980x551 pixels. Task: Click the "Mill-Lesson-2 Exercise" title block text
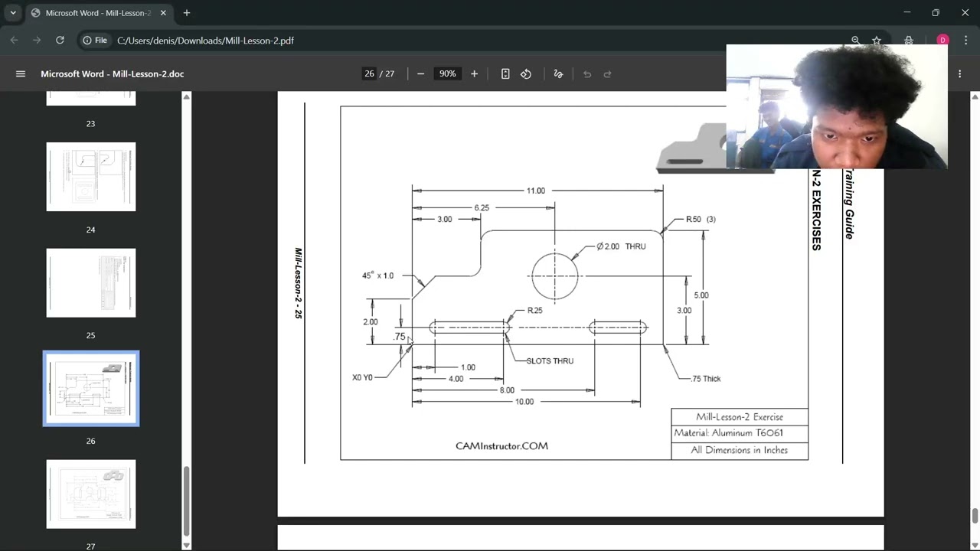(x=740, y=417)
